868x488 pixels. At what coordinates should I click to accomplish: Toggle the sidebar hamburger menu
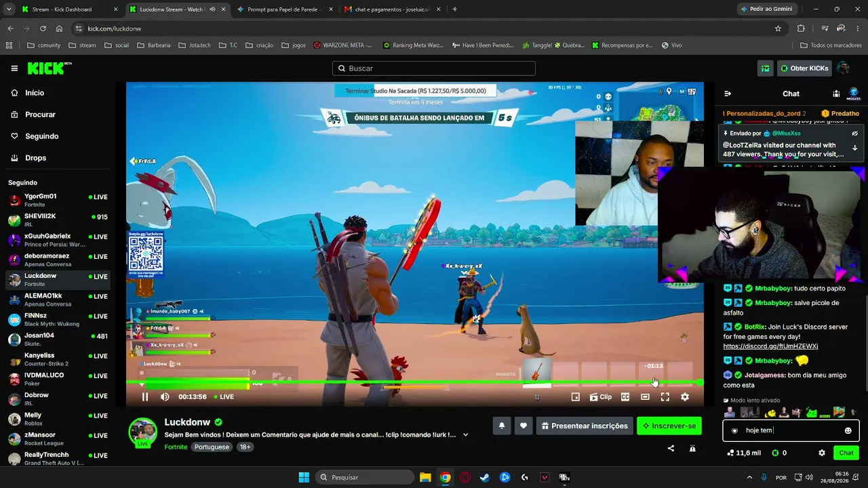pos(14,68)
